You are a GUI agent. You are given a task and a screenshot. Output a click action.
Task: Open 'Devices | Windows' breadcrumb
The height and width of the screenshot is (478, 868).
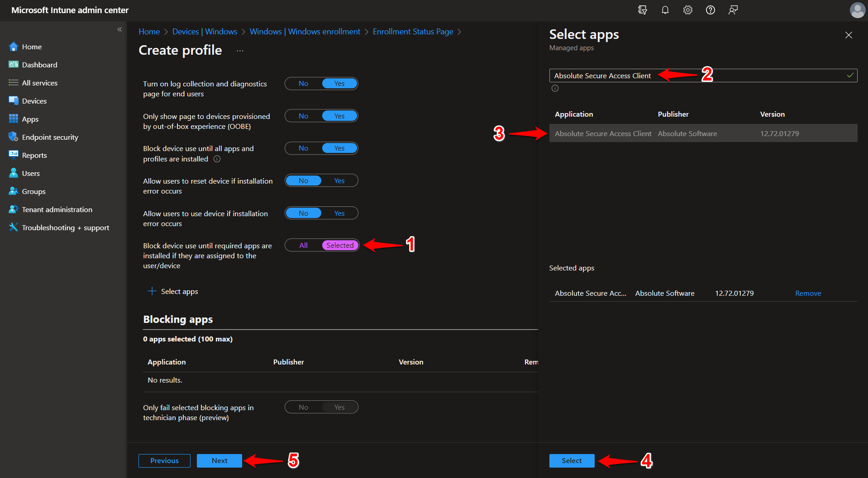tap(205, 31)
